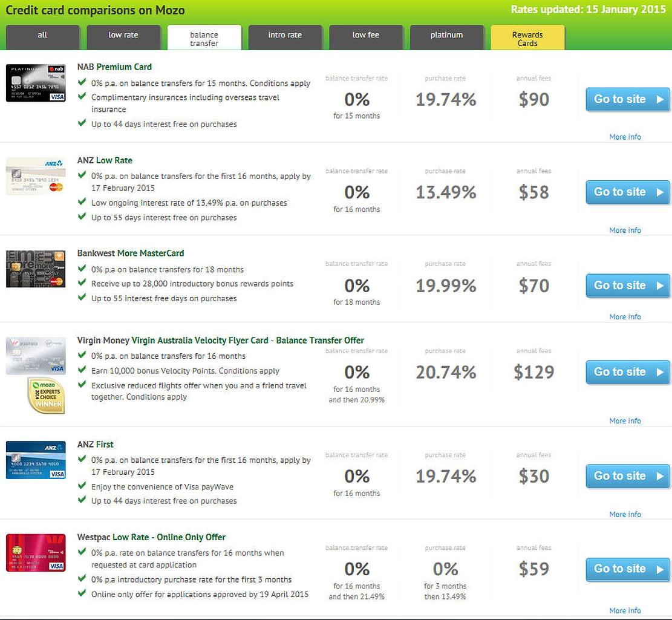Click 'then 13.49%' Westpac purchase rate note
Image resolution: width=672 pixels, height=620 pixels.
click(x=445, y=596)
